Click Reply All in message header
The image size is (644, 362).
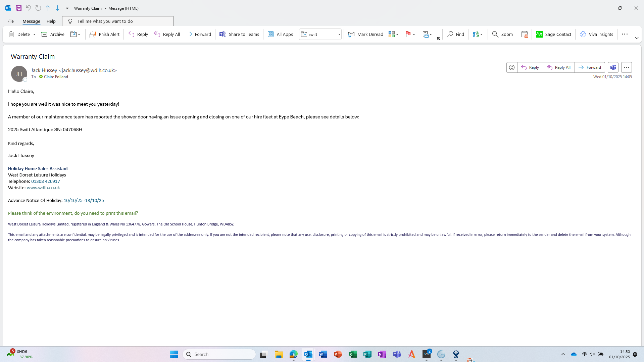(559, 67)
